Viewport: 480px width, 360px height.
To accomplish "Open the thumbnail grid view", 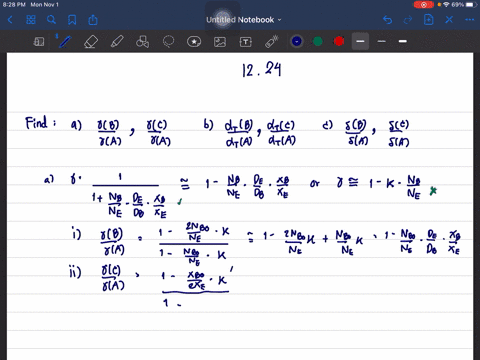I will [x=31, y=20].
